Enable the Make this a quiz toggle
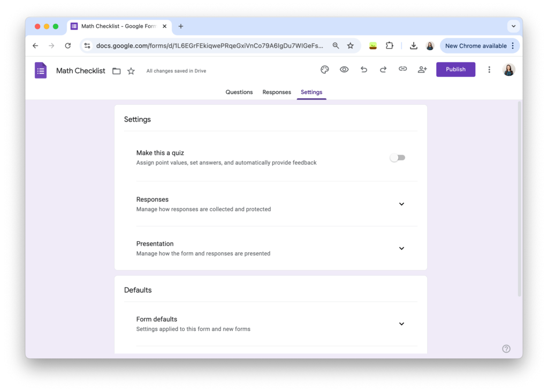Viewport: 548px width, 392px height. click(397, 157)
